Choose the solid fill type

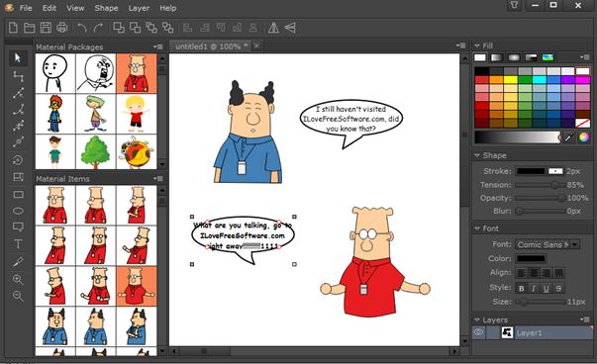480,57
